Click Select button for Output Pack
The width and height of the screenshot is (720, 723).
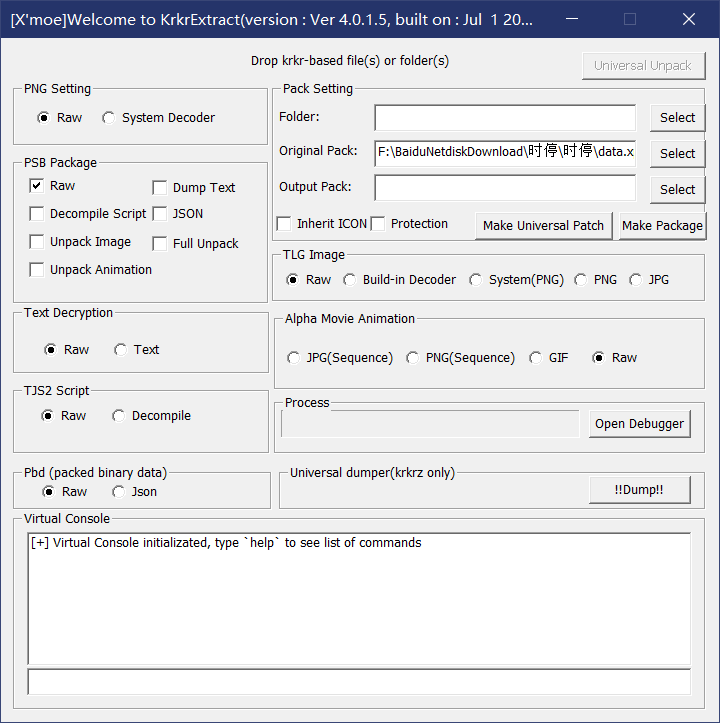(677, 190)
